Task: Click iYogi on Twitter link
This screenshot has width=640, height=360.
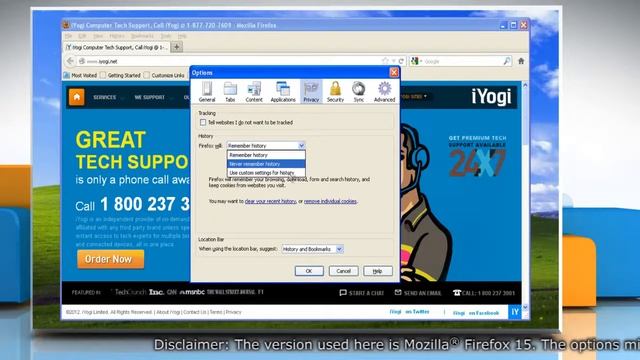Action: 409,312
